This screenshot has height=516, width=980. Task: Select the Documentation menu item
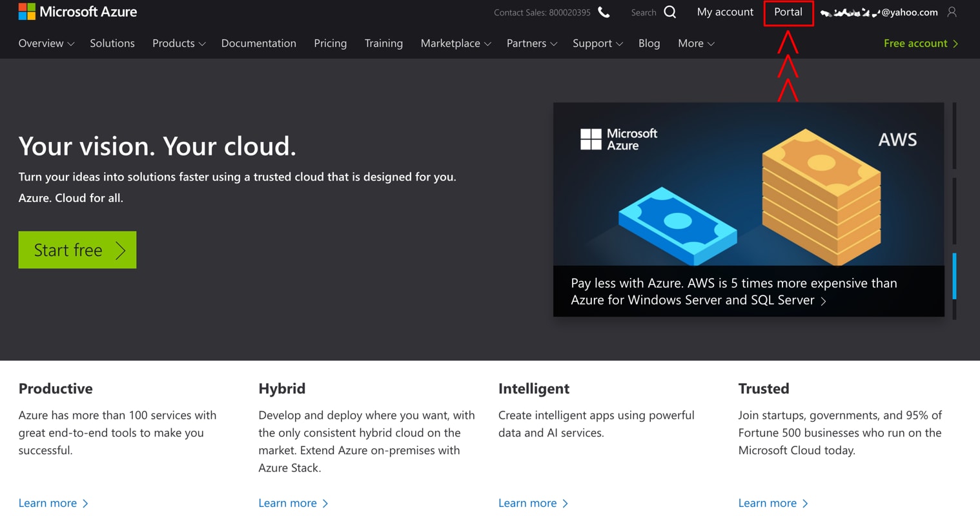258,43
